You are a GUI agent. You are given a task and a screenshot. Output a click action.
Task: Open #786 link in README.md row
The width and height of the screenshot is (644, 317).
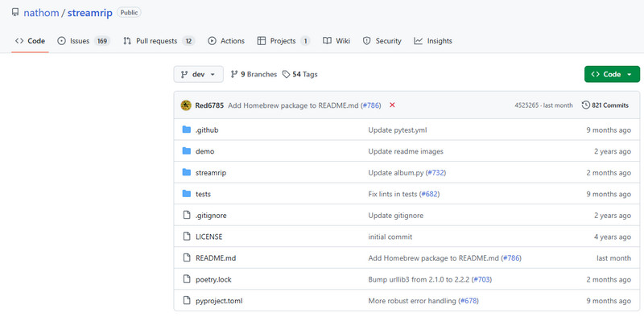point(511,258)
